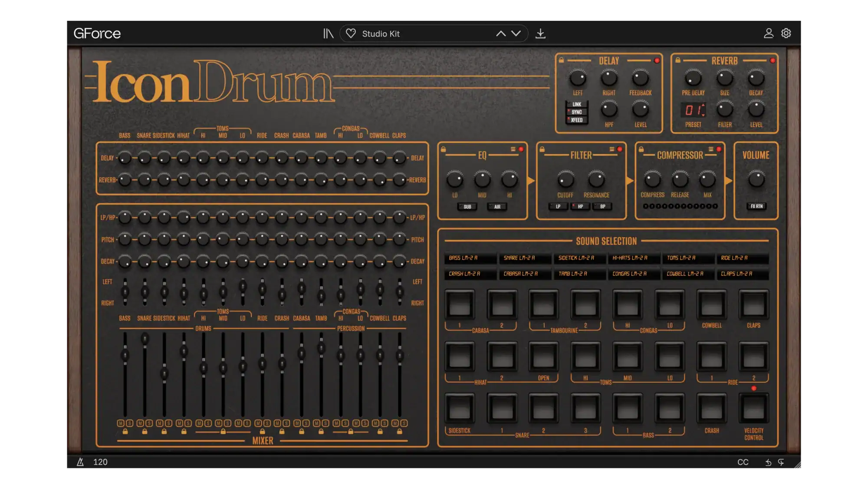Screen dimensions: 868x489
Task: Lock the Claps mixer channel padlock
Action: [x=399, y=432]
